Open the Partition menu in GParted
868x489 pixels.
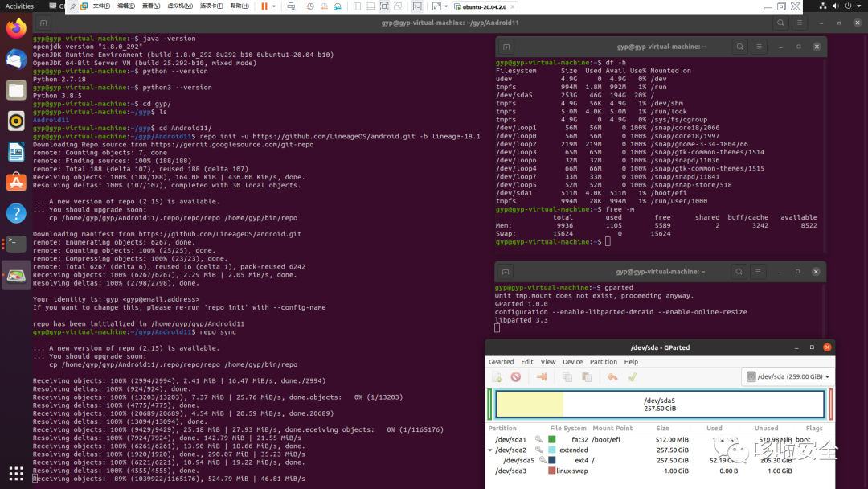tap(604, 362)
